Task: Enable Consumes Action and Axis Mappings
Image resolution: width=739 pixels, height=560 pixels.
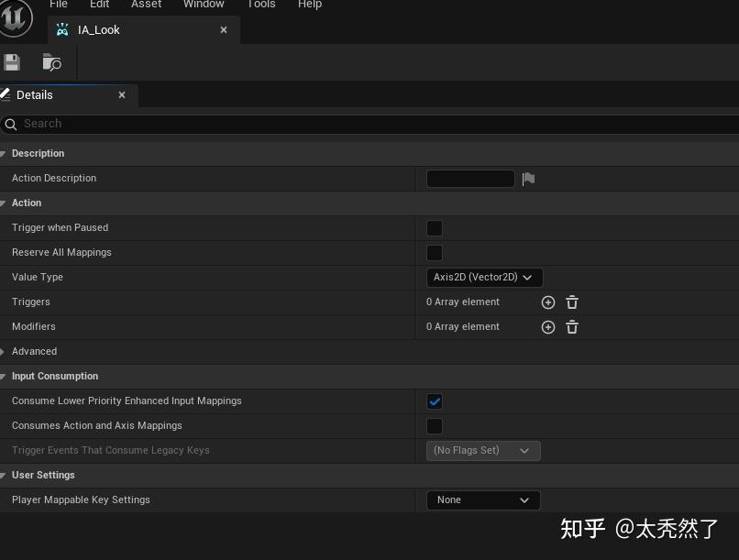Action: [x=435, y=425]
